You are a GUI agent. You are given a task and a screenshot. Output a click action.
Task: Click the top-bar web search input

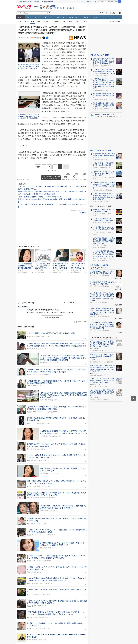pyautogui.click(x=103, y=2)
